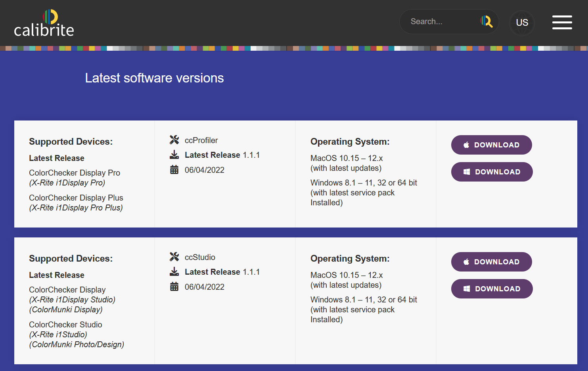
Task: Click the Calibrite logo
Action: 44,23
